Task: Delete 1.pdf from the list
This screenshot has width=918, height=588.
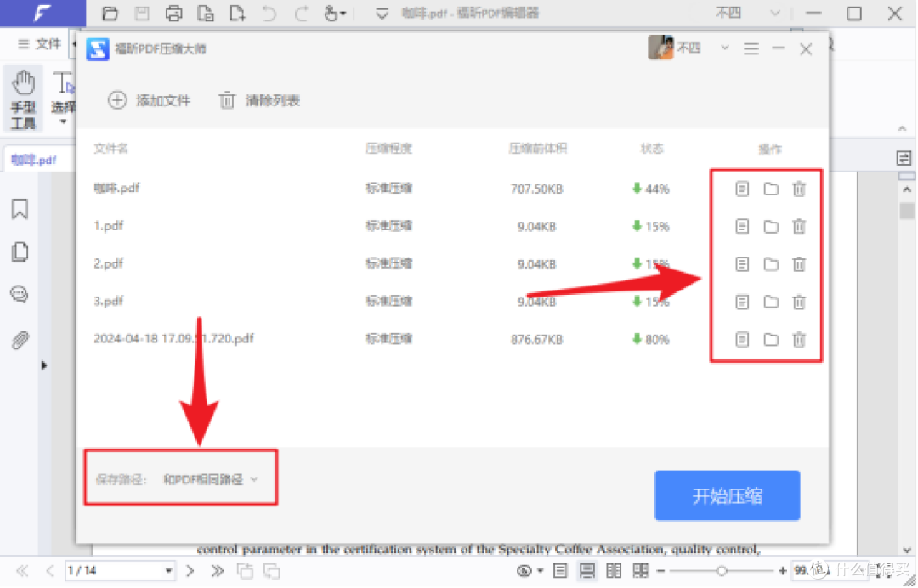Action: pyautogui.click(x=799, y=226)
